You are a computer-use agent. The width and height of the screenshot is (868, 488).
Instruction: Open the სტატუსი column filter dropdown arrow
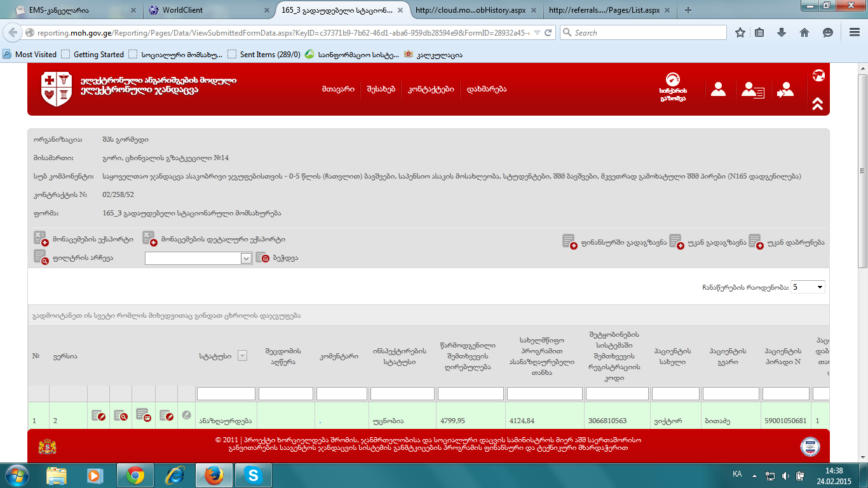click(241, 356)
